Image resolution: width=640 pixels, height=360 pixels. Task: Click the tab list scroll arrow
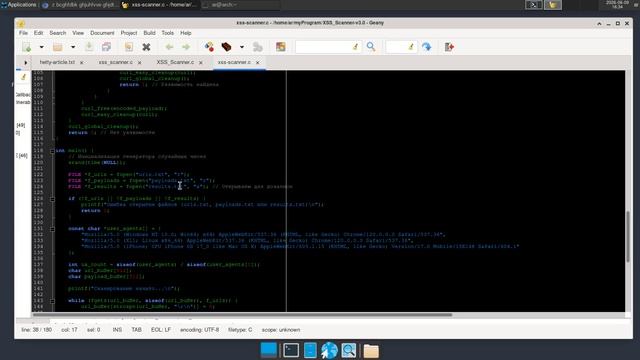pos(25,62)
